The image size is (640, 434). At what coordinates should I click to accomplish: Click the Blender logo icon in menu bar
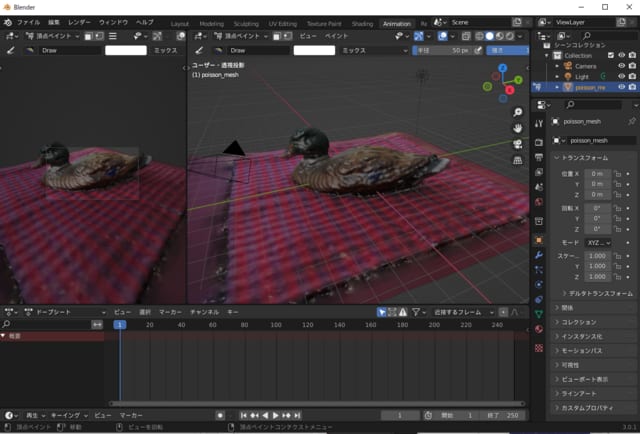pyautogui.click(x=8, y=21)
